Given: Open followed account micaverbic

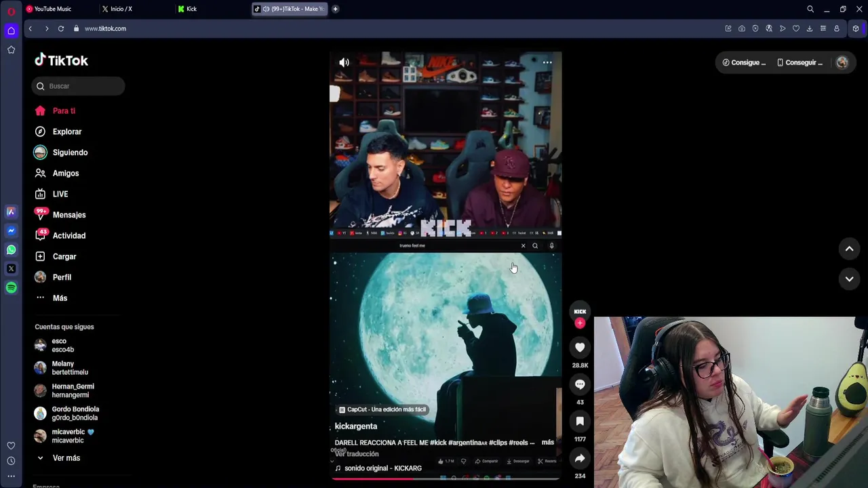Looking at the screenshot, I should 64,436.
